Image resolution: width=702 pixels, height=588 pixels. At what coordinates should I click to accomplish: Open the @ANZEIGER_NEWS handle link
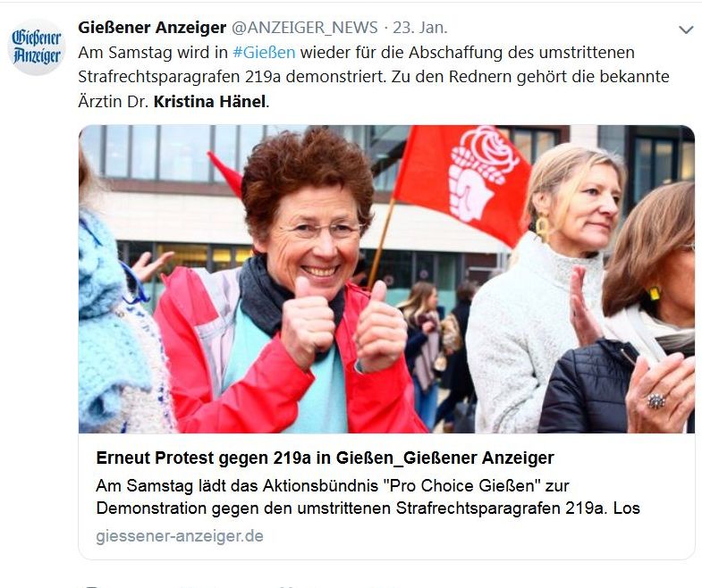tap(304, 28)
